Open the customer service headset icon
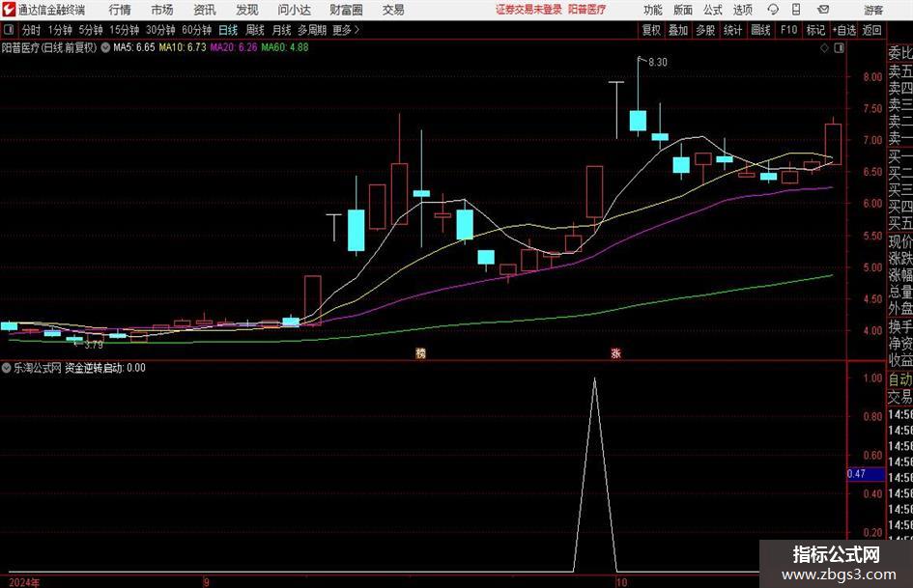913x588 pixels. point(773,10)
